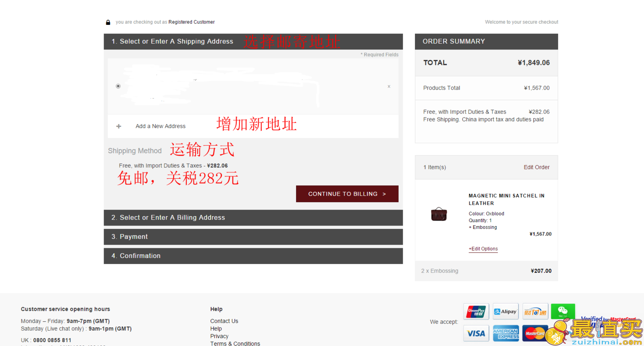644x346 pixels.
Task: Open the Shipping Address step header
Action: 253,42
